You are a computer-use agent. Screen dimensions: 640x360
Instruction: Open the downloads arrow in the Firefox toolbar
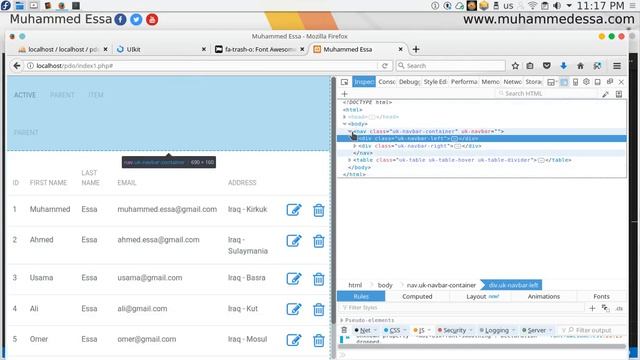click(564, 66)
